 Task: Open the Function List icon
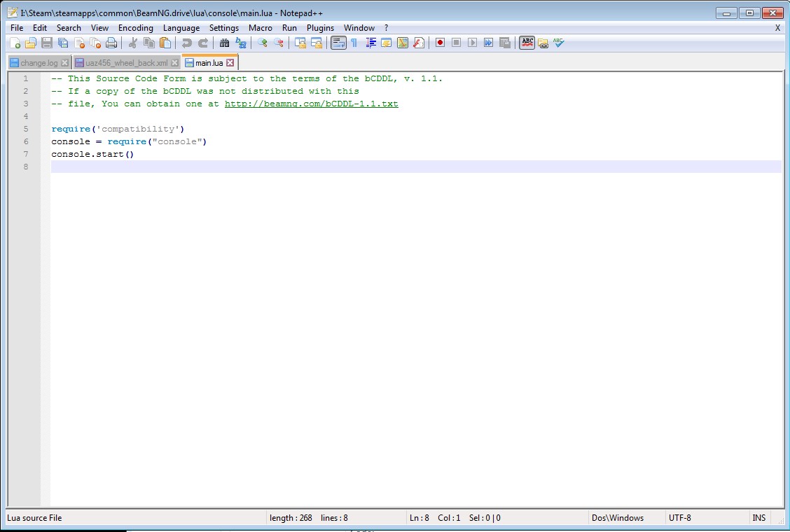(x=419, y=43)
